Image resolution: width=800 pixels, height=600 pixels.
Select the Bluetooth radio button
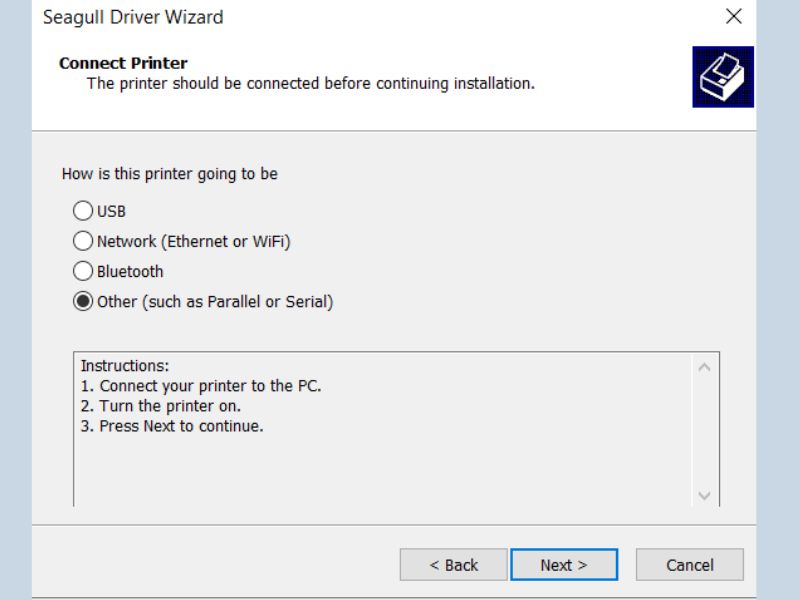(x=82, y=271)
